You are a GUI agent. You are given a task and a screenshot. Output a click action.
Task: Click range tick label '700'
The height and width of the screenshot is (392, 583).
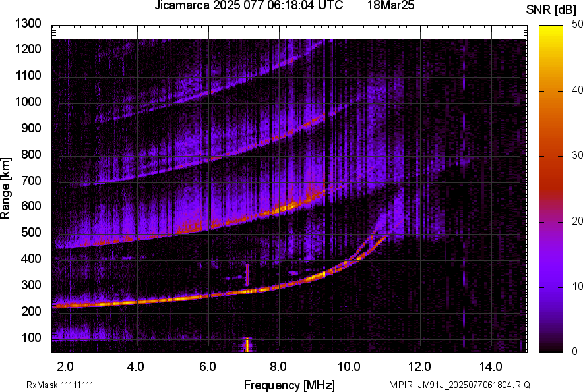[31, 181]
